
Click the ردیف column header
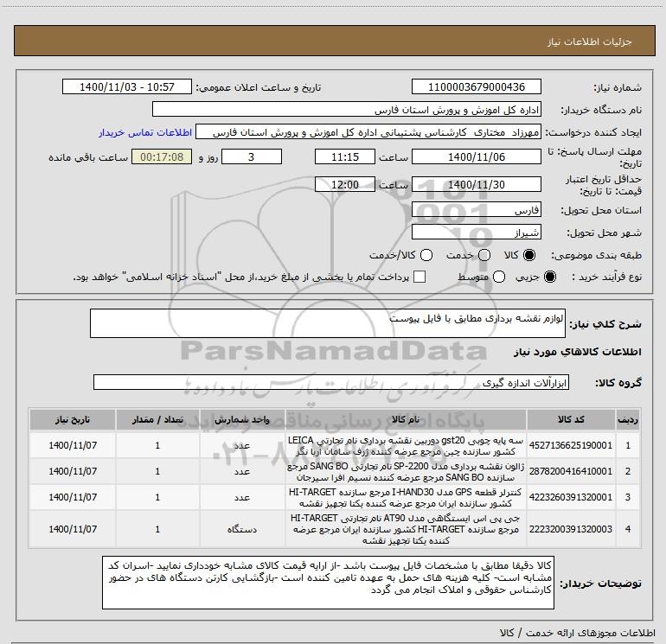point(628,419)
